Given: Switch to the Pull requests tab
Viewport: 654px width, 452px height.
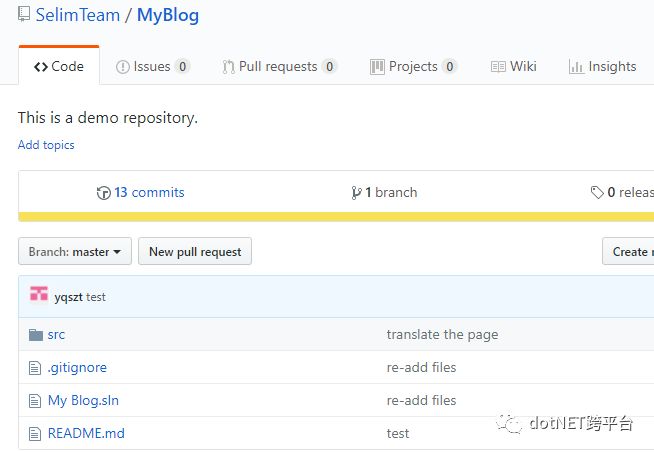Looking at the screenshot, I should [279, 67].
